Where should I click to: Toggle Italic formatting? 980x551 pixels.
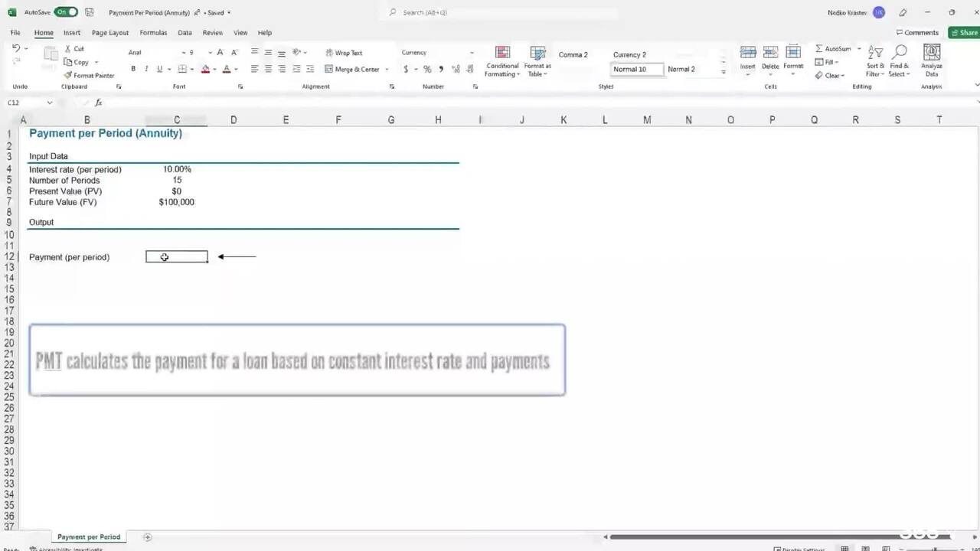(x=146, y=69)
